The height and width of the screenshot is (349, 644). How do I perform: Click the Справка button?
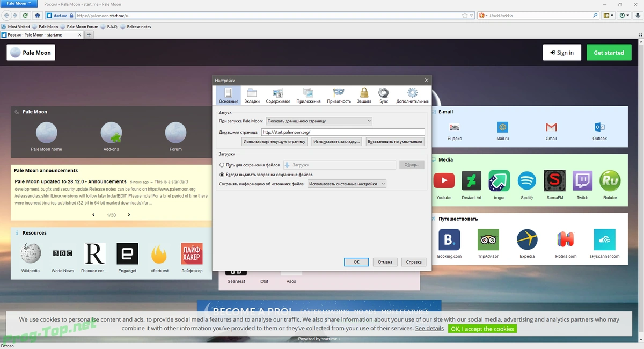[x=414, y=262]
